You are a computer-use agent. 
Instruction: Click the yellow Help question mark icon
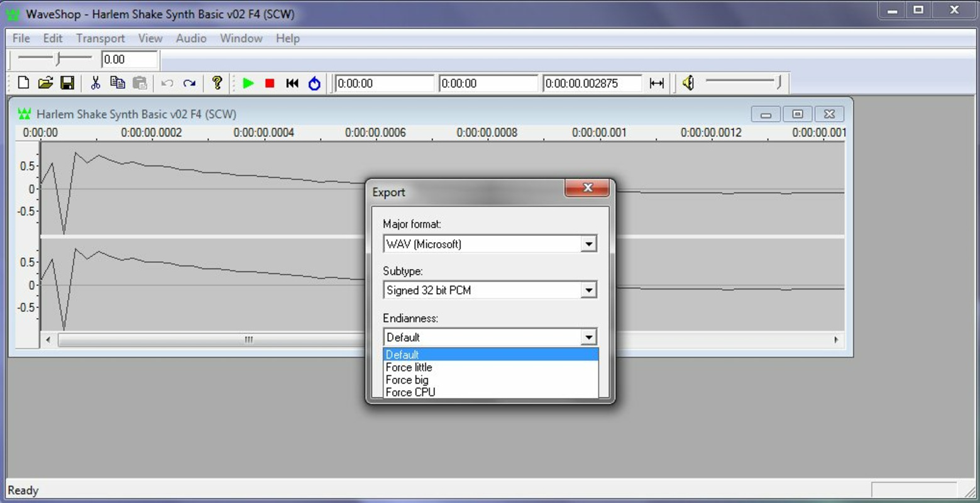point(217,83)
